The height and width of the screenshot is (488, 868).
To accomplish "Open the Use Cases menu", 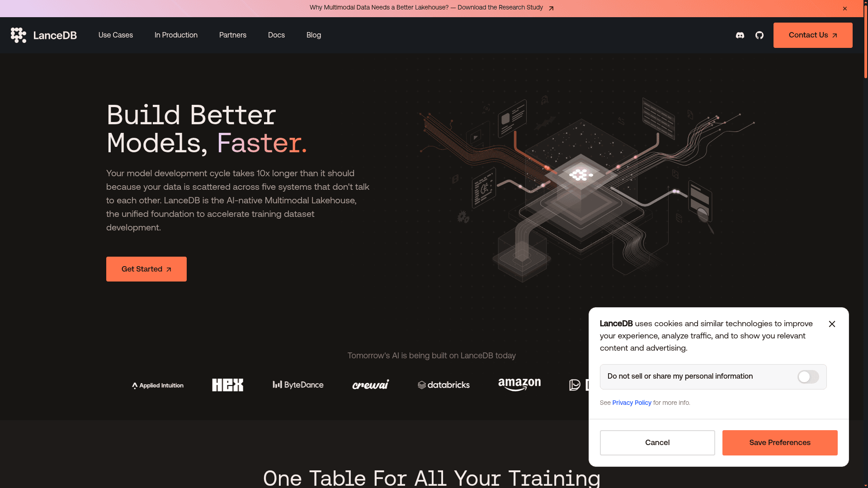I will (x=116, y=35).
